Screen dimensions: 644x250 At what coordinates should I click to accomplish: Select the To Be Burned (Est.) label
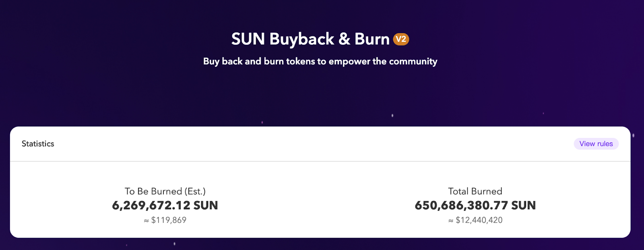165,191
